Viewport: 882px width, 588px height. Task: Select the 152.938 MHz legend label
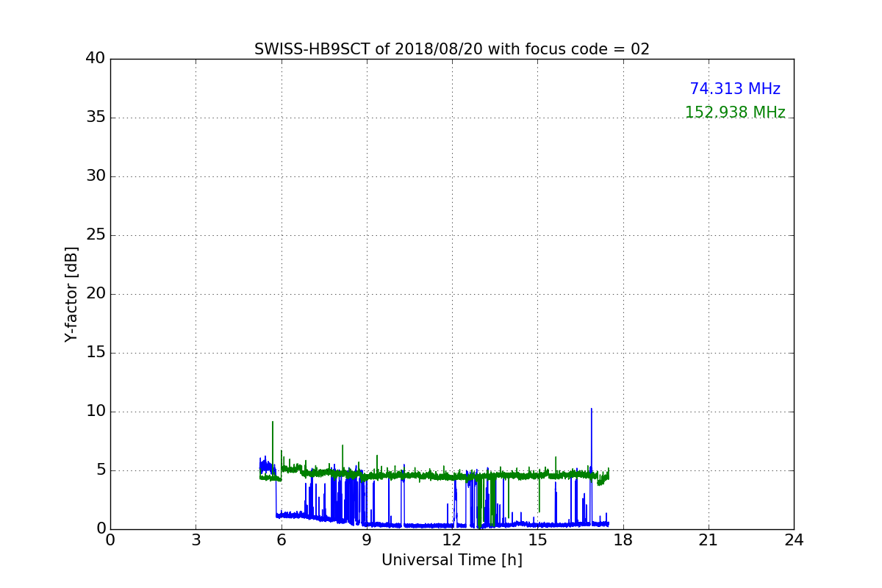(735, 112)
